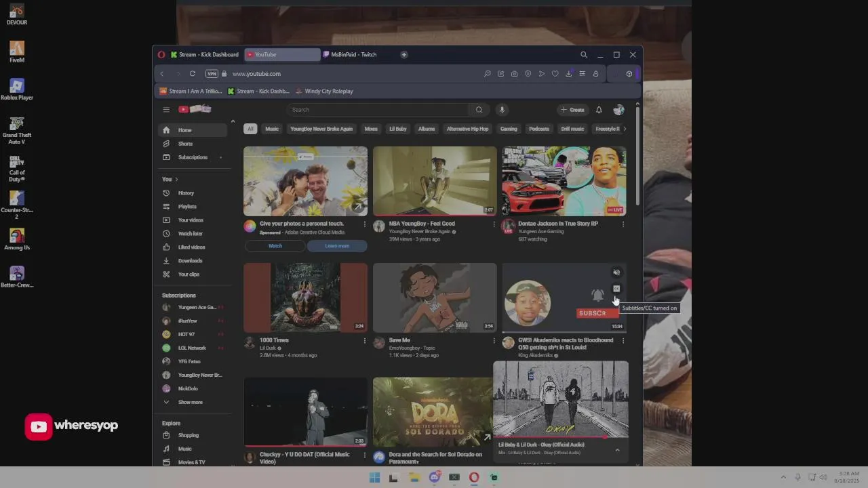Open Yungeen Ace Gaming subscription channel
The width and height of the screenshot is (868, 488).
(x=193, y=307)
